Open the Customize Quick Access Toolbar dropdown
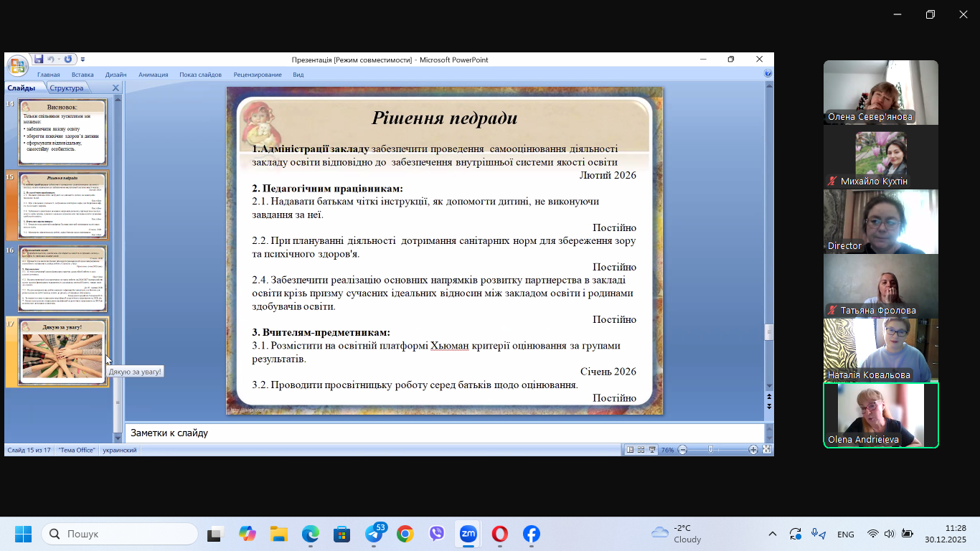 pyautogui.click(x=83, y=60)
